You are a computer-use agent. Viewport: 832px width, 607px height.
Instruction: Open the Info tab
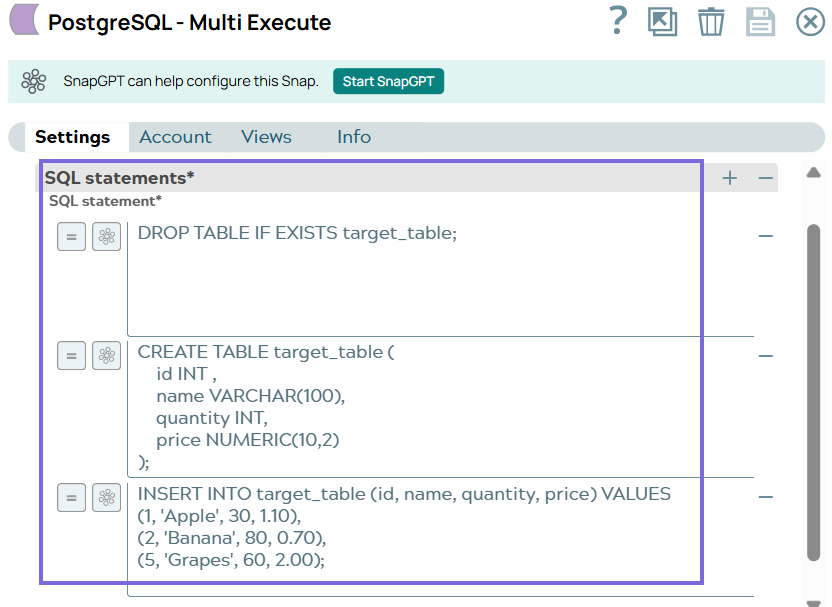[x=354, y=137]
